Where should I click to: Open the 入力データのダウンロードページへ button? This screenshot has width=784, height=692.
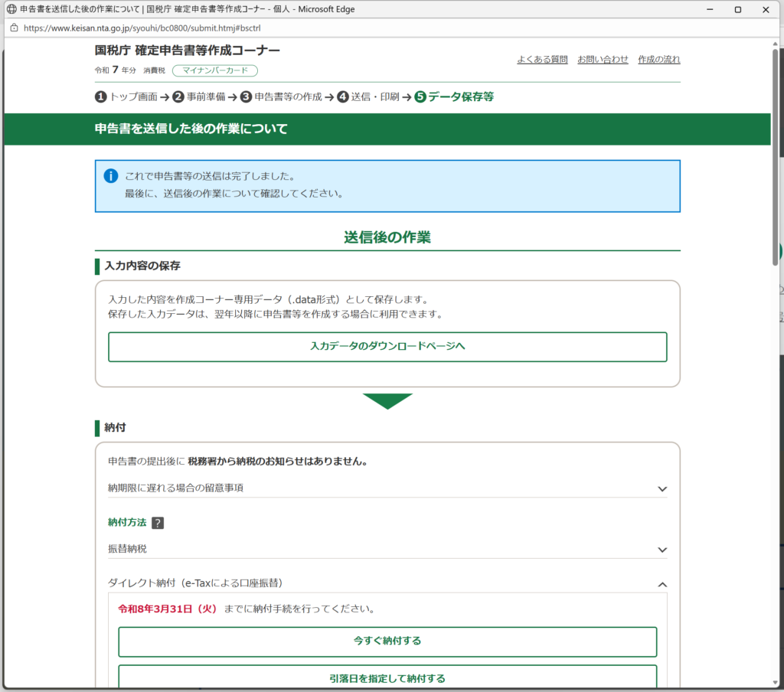[387, 347]
